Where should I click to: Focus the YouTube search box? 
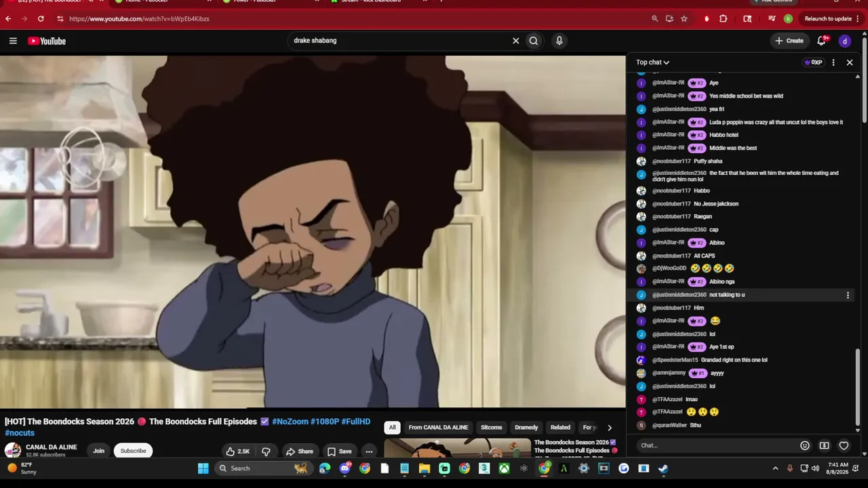(x=400, y=41)
